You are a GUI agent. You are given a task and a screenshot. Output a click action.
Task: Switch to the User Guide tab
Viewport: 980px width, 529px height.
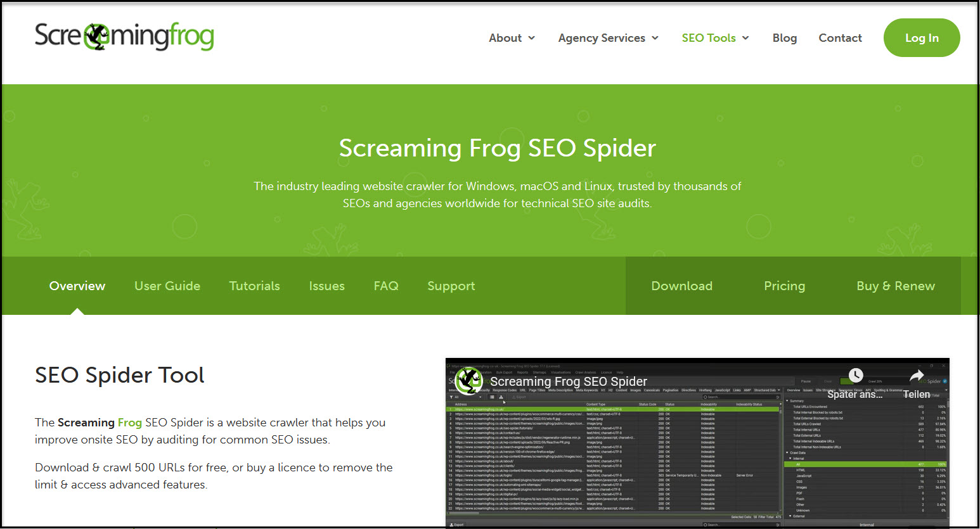[x=167, y=286]
